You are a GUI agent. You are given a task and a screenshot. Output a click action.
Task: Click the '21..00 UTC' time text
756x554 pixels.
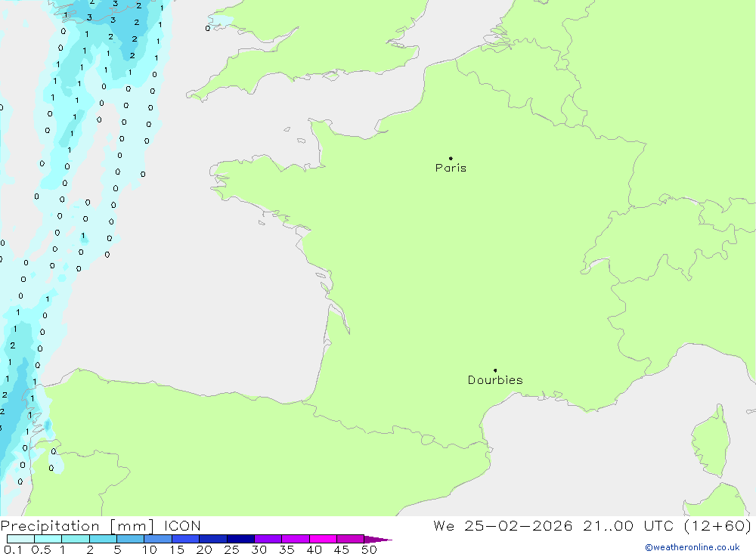tap(628, 525)
